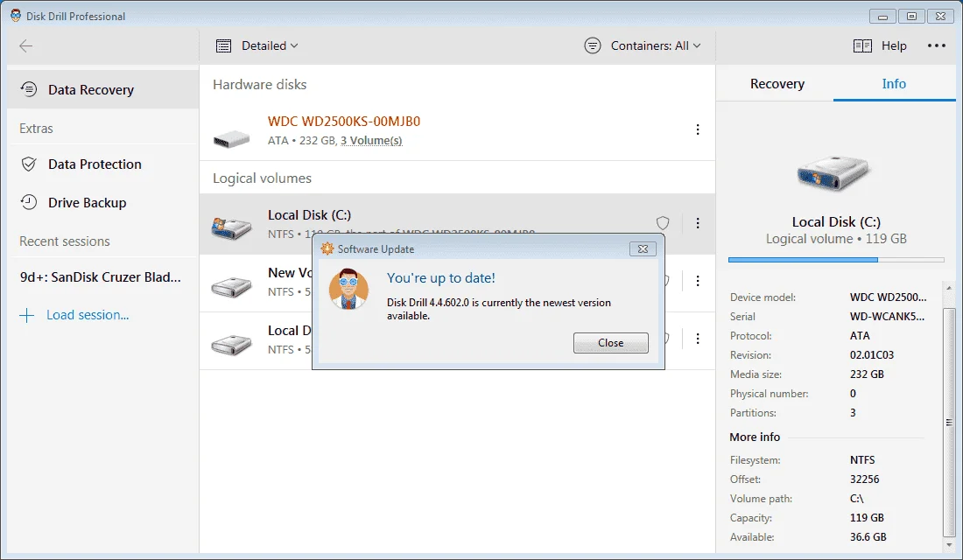Minimize the Disk Drill window
Image resolution: width=963 pixels, height=560 pixels.
coord(882,17)
